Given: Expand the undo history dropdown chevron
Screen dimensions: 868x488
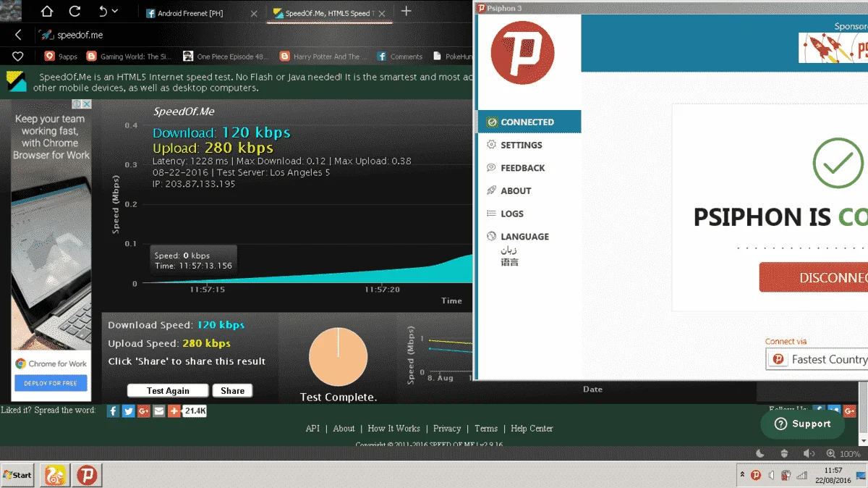Looking at the screenshot, I should [x=116, y=12].
